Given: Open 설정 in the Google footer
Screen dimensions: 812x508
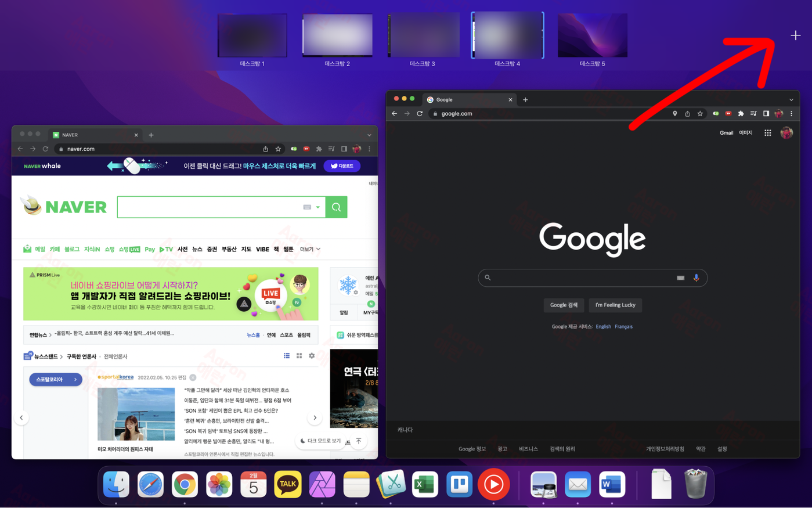Looking at the screenshot, I should 722,449.
